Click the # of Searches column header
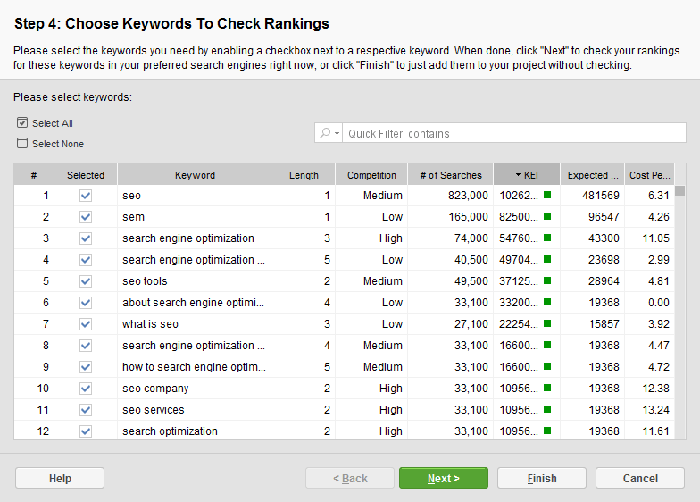 pyautogui.click(x=451, y=175)
